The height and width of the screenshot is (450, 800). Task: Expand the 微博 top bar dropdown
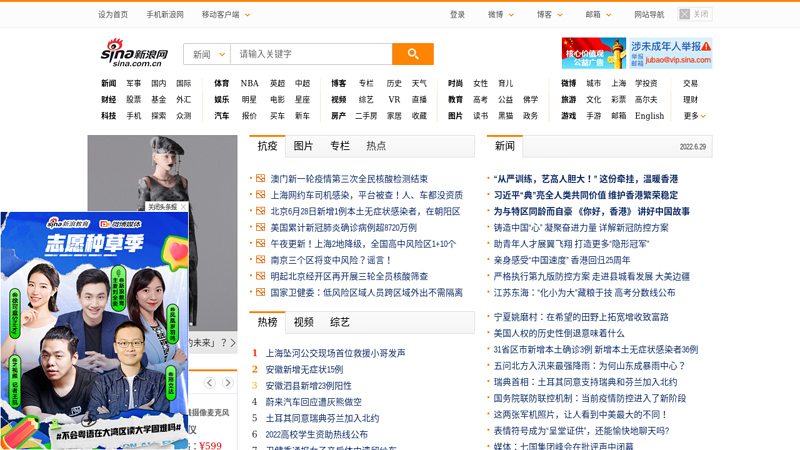coord(501,15)
